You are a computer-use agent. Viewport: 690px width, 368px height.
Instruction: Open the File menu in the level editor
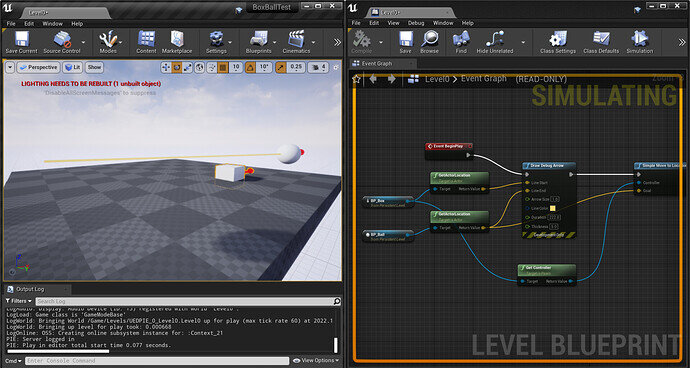pos(11,23)
